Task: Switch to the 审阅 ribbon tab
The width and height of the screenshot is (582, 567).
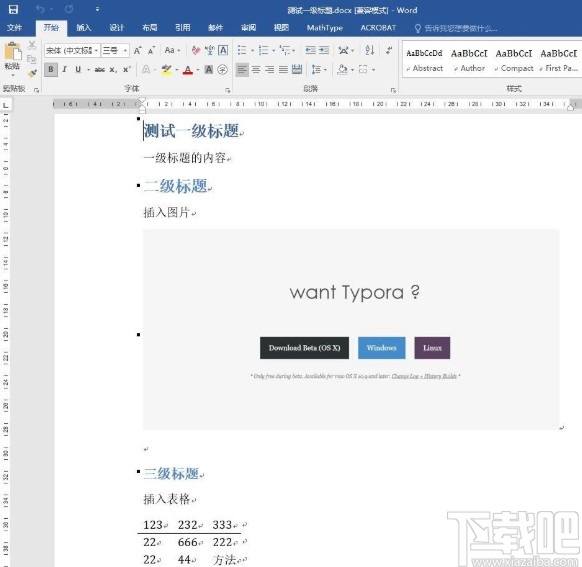Action: [248, 27]
